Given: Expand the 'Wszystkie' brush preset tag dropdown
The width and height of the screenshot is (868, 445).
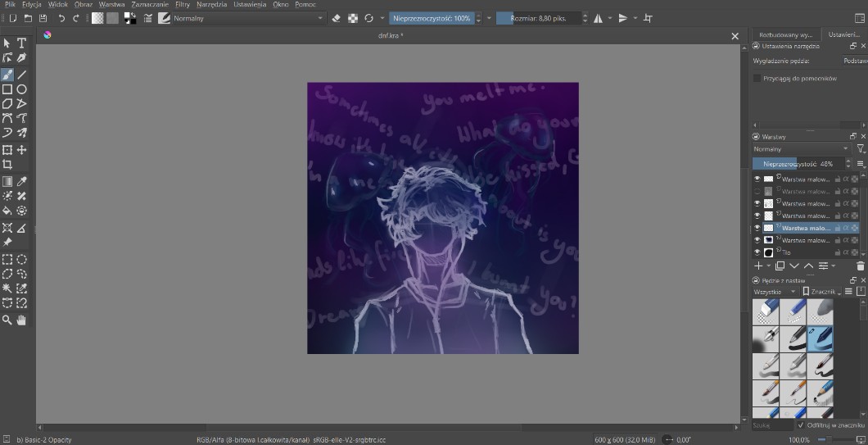Looking at the screenshot, I should click(774, 291).
